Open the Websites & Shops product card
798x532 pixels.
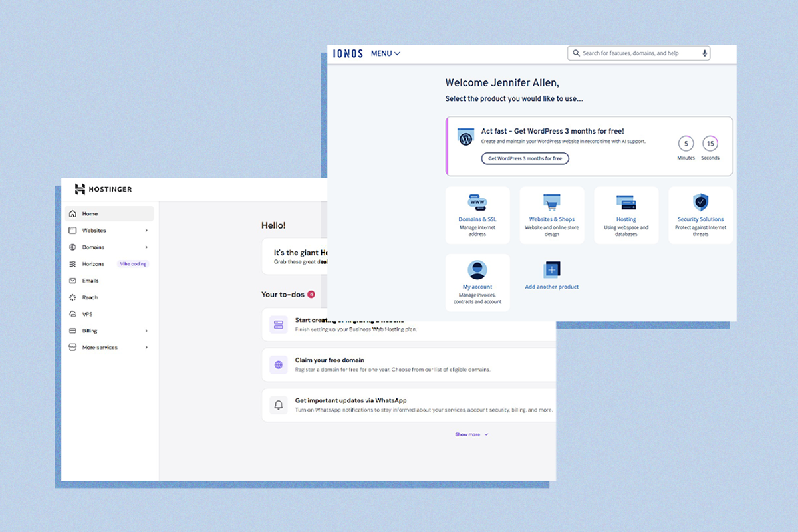tap(552, 215)
